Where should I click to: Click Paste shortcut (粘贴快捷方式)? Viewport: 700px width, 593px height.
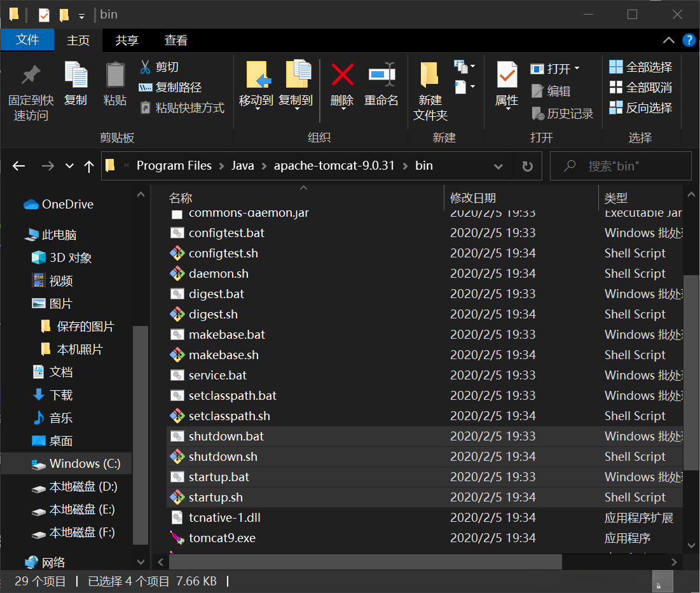pos(182,107)
